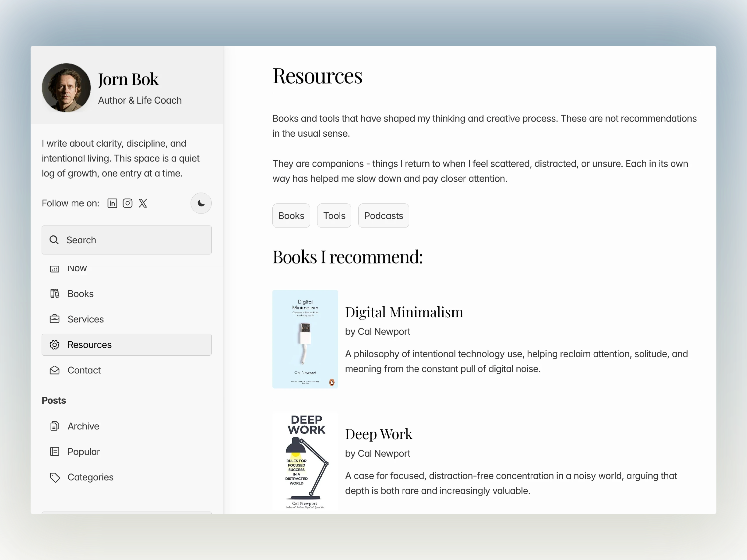Click Jorn Bok's profile photo

click(x=66, y=88)
